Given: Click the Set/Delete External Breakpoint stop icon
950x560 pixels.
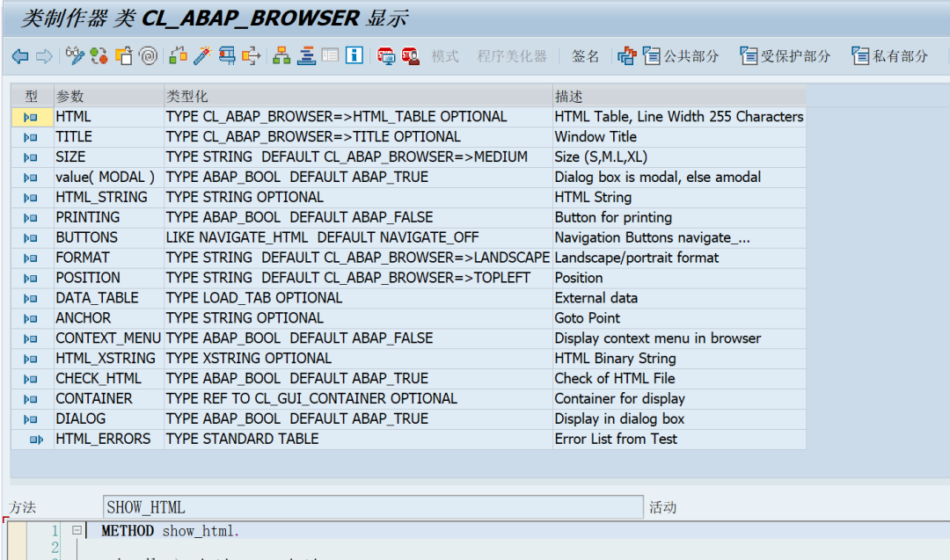Looking at the screenshot, I should [x=410, y=56].
